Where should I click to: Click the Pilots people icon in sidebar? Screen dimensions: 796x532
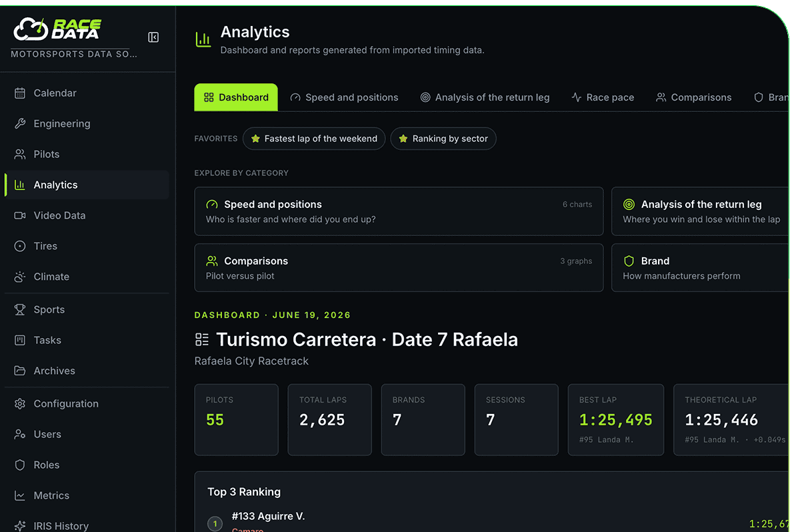click(x=20, y=154)
